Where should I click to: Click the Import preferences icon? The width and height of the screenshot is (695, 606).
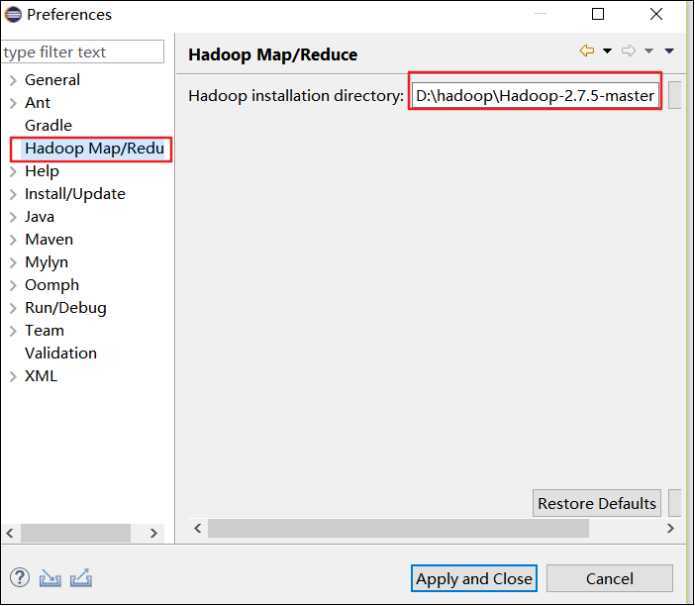[50, 578]
